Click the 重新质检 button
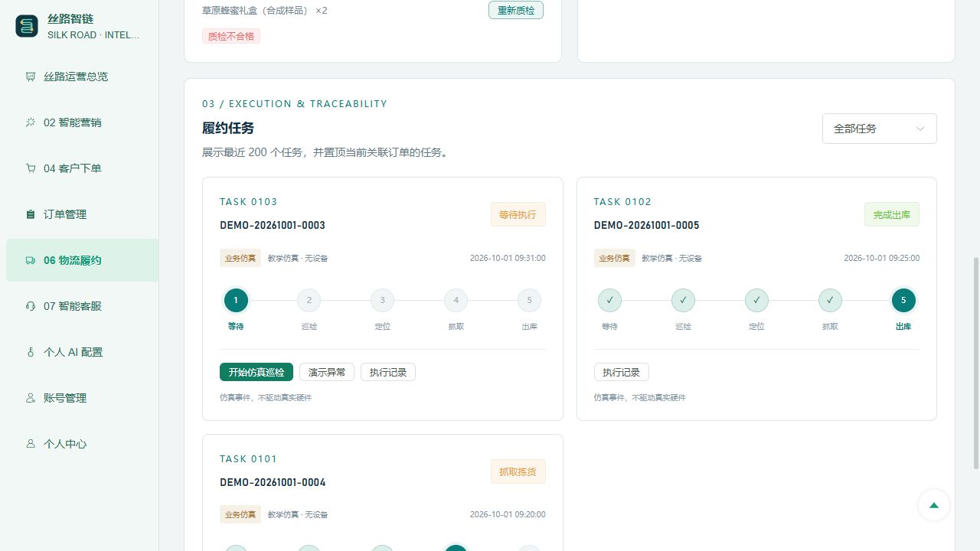The image size is (980, 551). click(516, 10)
